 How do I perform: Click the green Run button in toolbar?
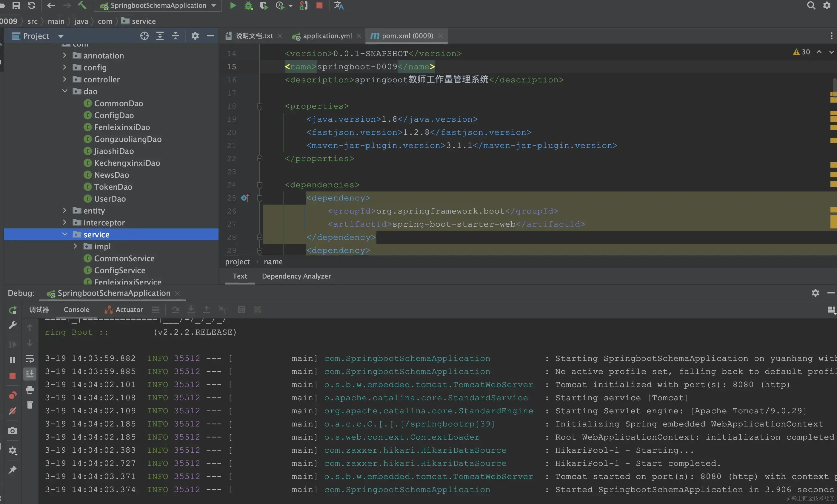(233, 5)
